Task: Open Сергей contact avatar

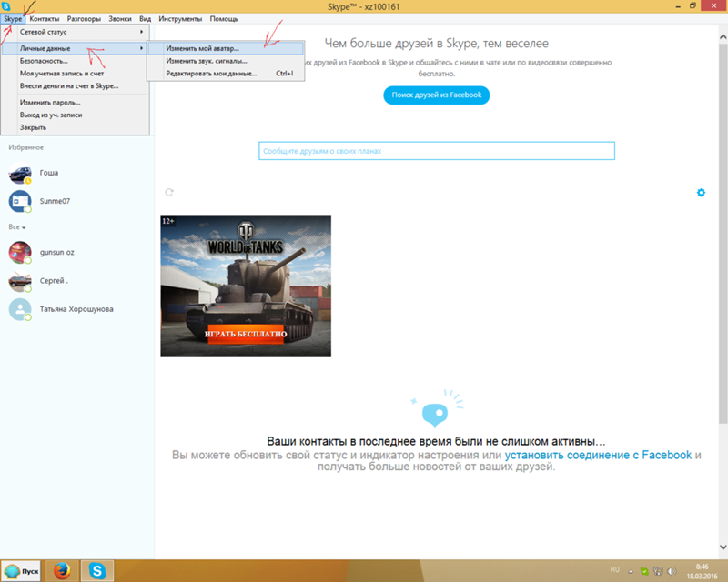Action: coord(20,281)
